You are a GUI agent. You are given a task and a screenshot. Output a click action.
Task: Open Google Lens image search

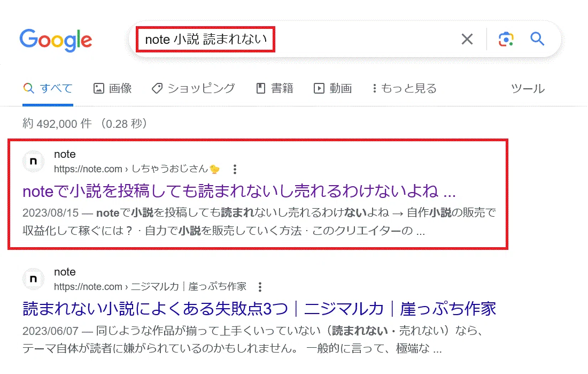[506, 39]
